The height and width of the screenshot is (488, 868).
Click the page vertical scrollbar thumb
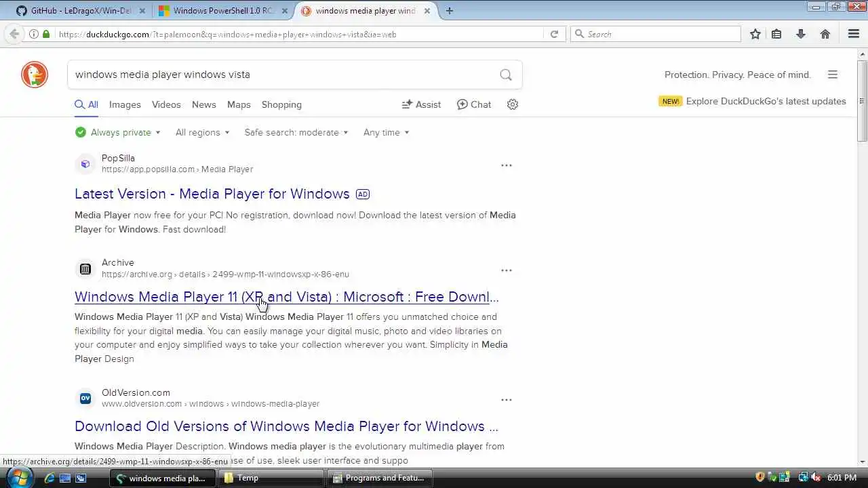862,100
